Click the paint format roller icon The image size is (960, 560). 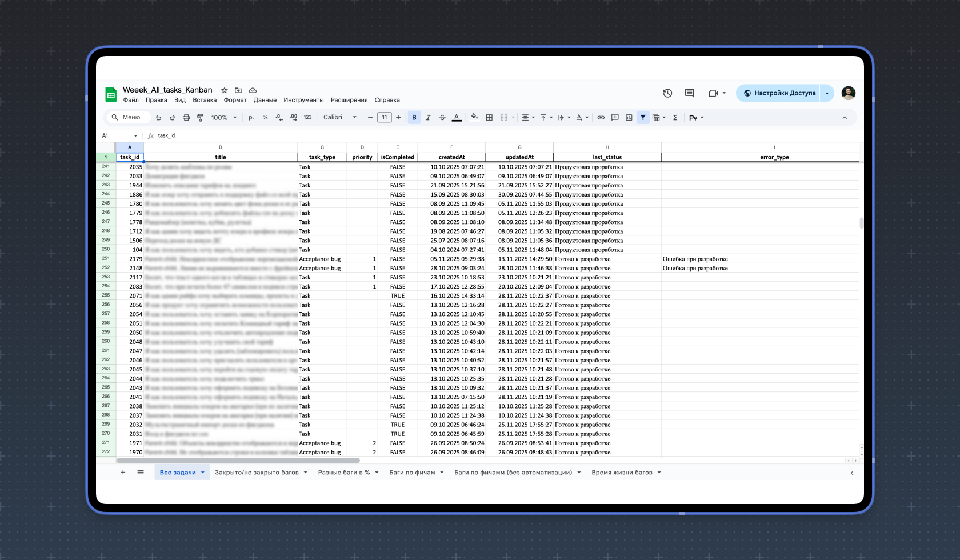(x=200, y=118)
